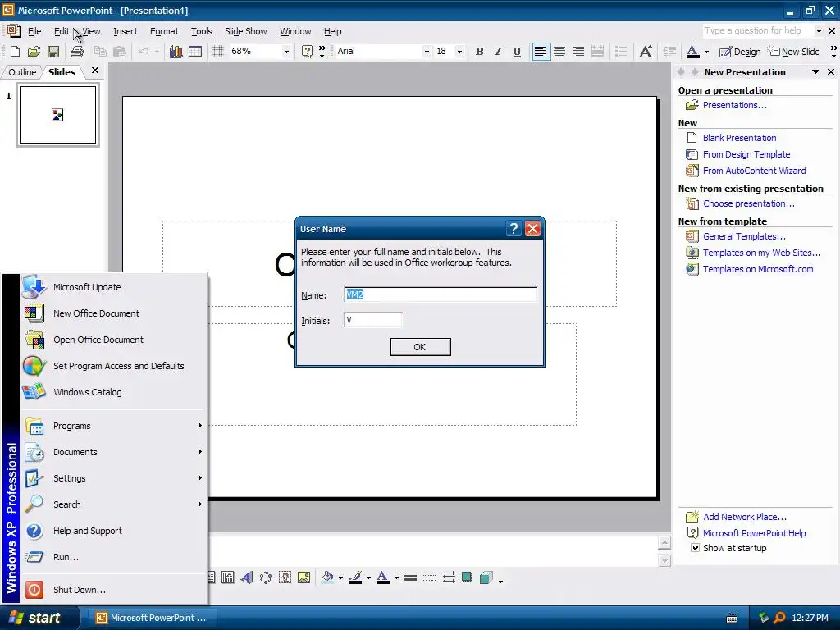Toggle the Show/Hide Grid icon
This screenshot has height=630, width=840.
[218, 52]
